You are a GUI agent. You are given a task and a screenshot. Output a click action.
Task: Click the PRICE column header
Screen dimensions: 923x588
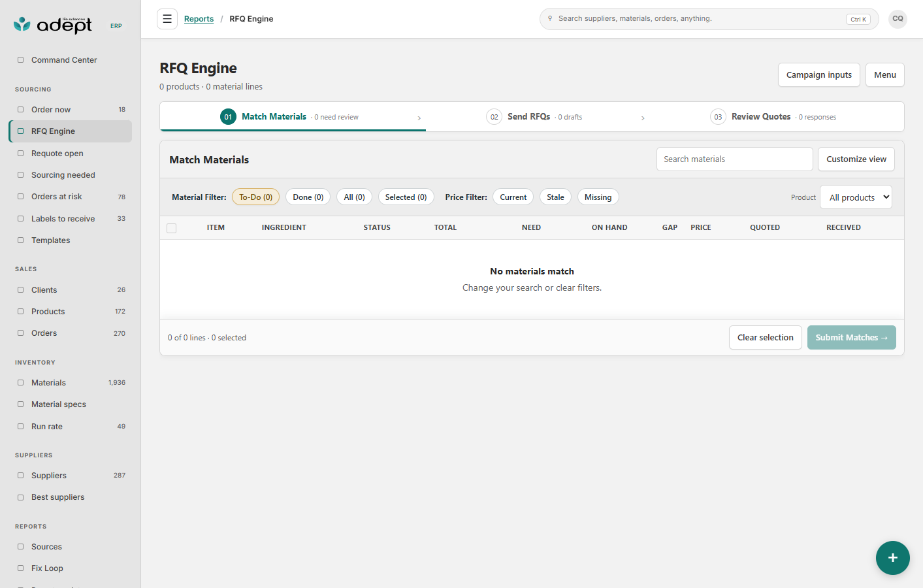click(700, 227)
